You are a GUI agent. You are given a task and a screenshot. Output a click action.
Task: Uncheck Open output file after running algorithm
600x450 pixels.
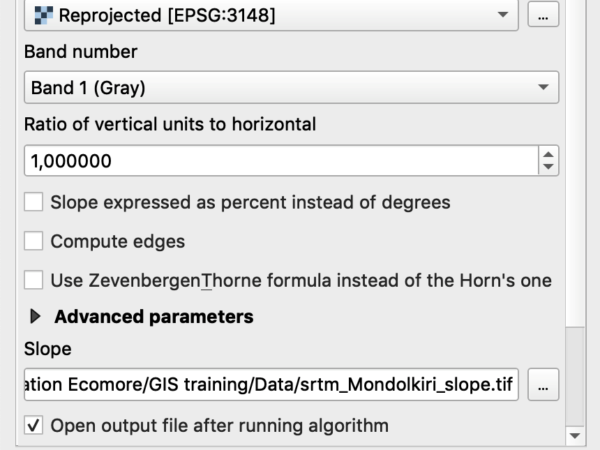[34, 425]
